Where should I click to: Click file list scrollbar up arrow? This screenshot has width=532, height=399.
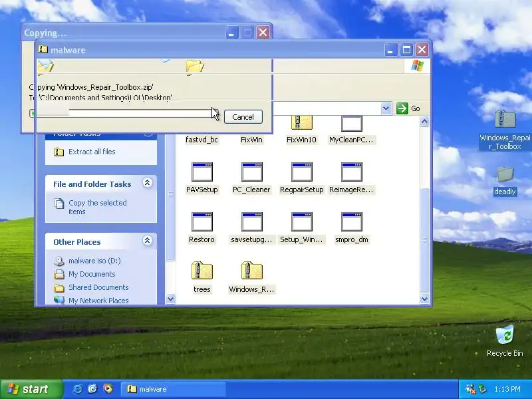pos(424,121)
